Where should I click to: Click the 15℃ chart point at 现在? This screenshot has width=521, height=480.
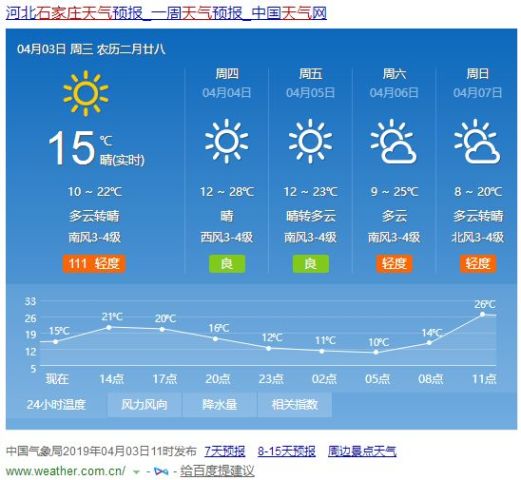(x=55, y=342)
